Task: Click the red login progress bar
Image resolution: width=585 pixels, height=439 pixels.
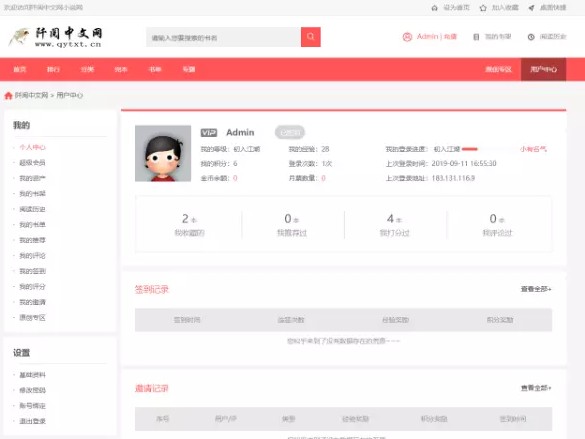Action: (x=470, y=149)
